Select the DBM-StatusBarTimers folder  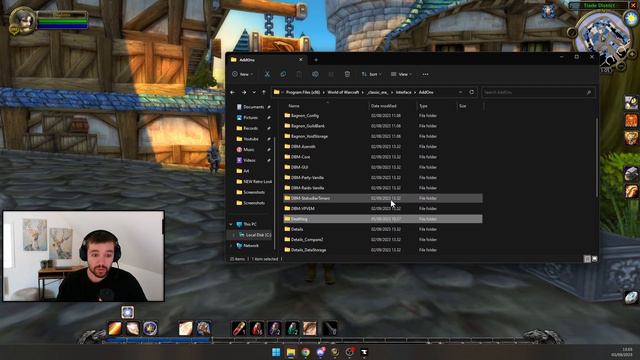pyautogui.click(x=383, y=198)
